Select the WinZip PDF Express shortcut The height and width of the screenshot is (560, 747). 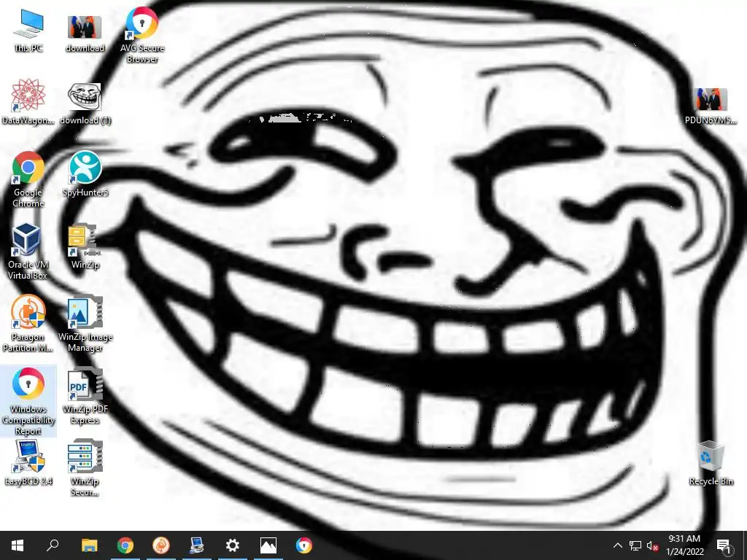coord(85,396)
